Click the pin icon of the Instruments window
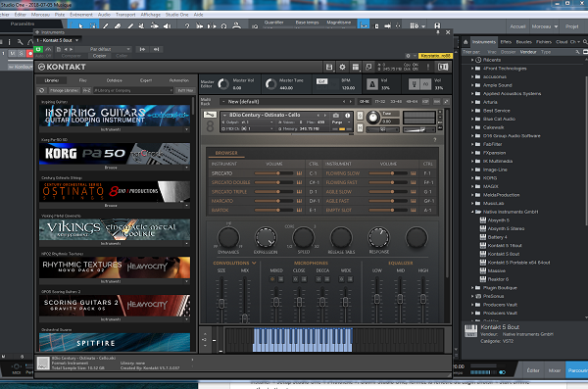This screenshot has width=588, height=389. pos(438,32)
